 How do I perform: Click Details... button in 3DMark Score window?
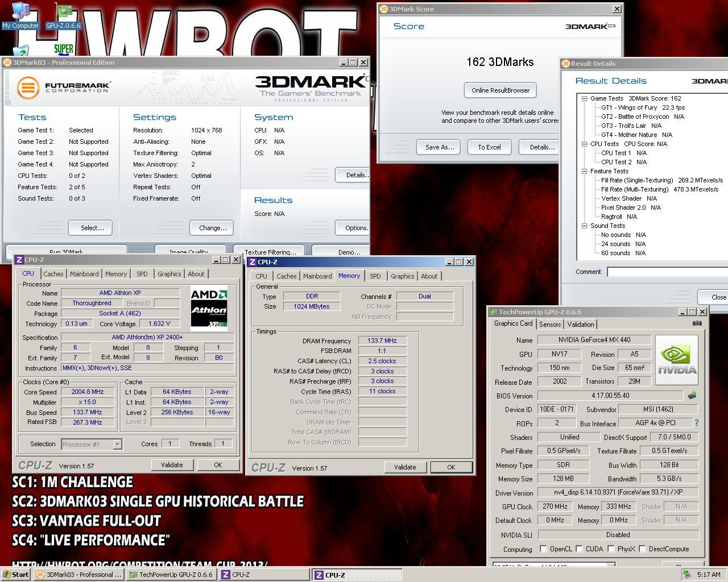tap(539, 147)
